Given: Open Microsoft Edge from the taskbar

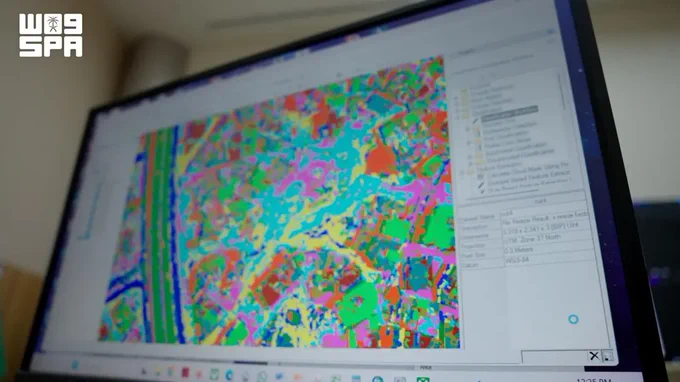Looking at the screenshot, I should [x=229, y=375].
